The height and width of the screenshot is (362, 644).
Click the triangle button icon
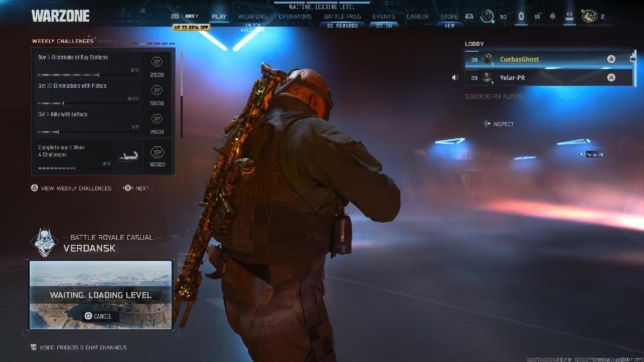pos(35,188)
